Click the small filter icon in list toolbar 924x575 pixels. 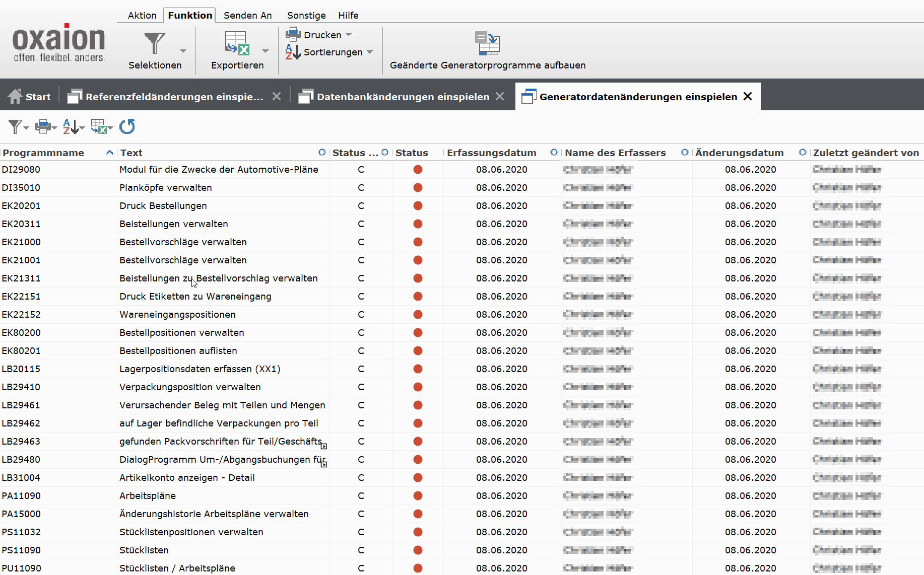click(16, 126)
